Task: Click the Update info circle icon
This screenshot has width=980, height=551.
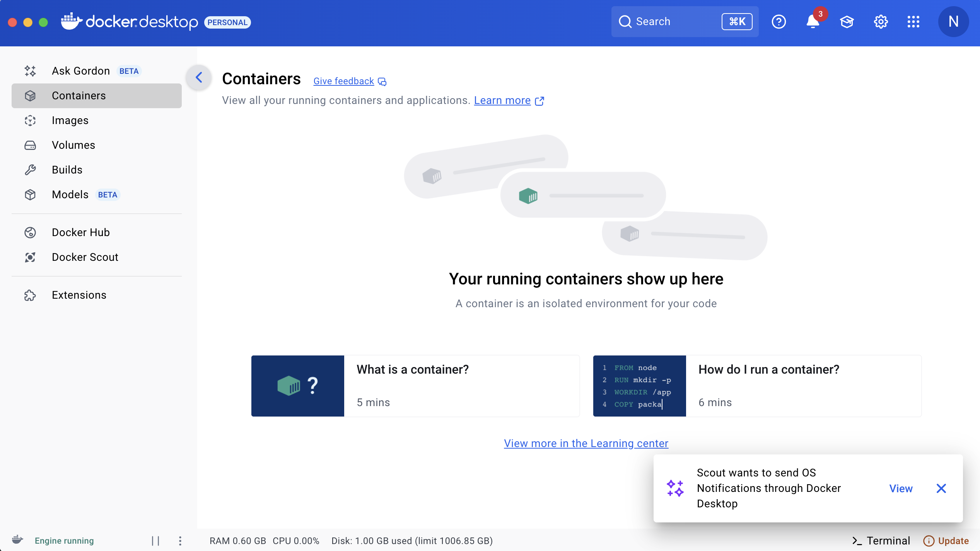Action: coord(929,541)
